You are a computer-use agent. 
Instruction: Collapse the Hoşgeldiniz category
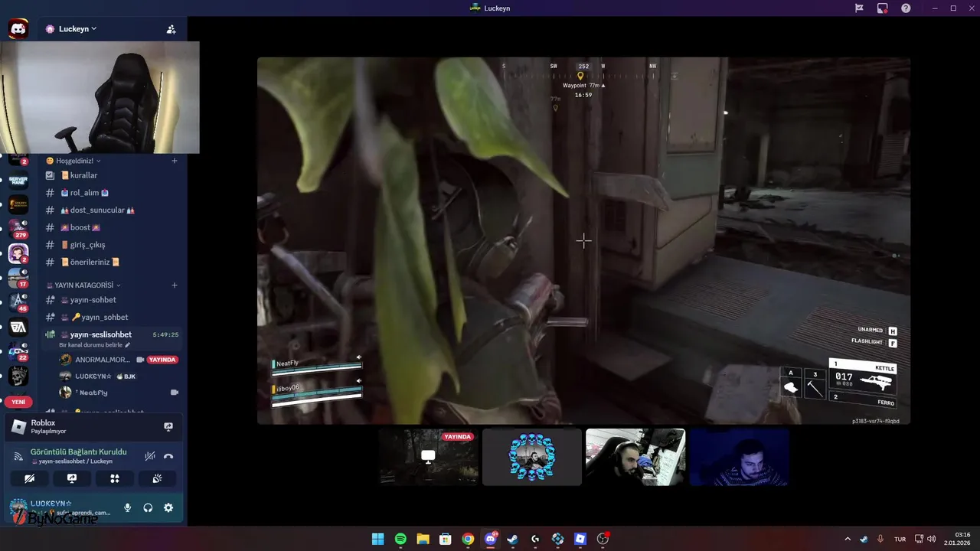click(73, 161)
